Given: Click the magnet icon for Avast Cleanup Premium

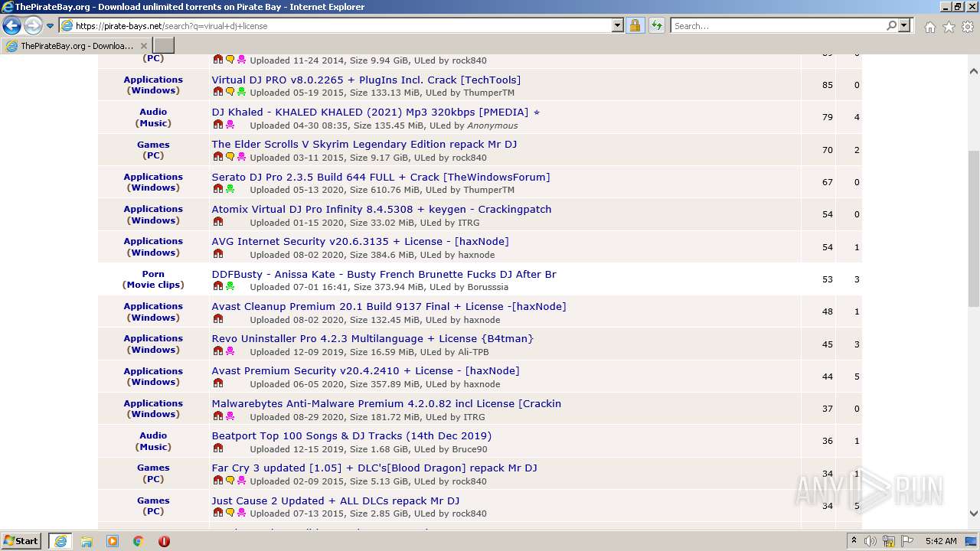Looking at the screenshot, I should click(x=217, y=319).
